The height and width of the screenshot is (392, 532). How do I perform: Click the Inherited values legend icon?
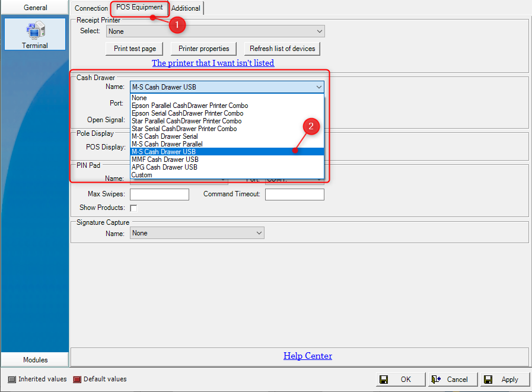(12, 380)
